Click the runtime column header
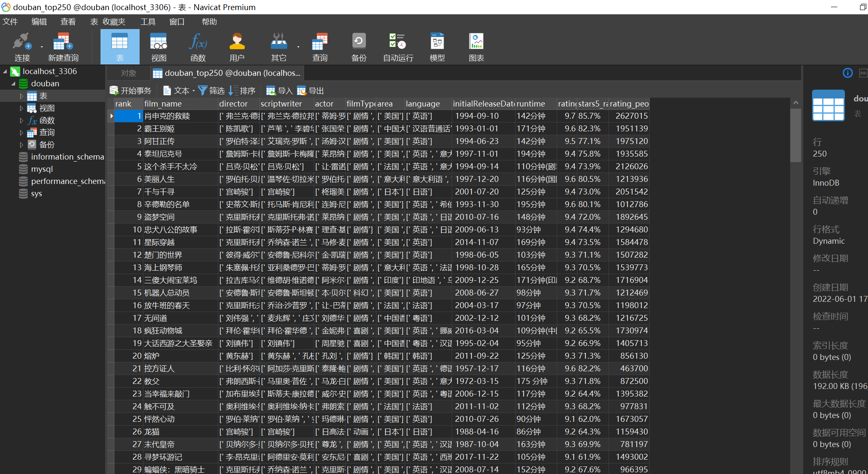868x474 pixels. click(536, 104)
